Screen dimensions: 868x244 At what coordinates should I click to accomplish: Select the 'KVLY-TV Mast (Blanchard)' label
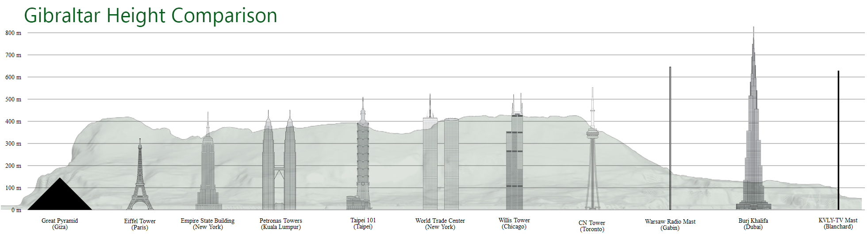point(838,223)
